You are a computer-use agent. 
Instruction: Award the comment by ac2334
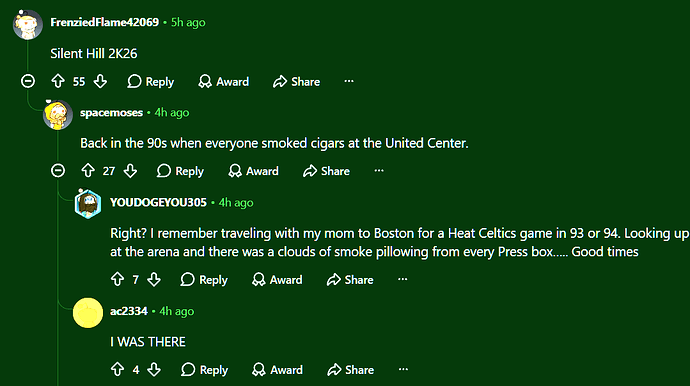pyautogui.click(x=277, y=369)
